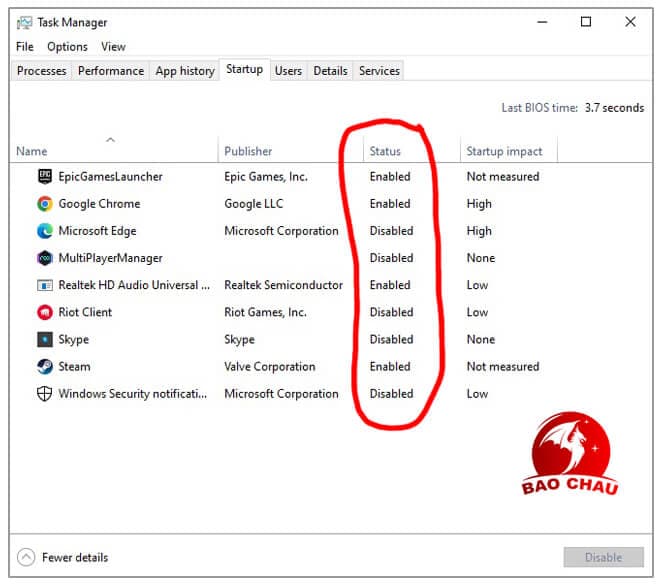Click Low impact for Realtek HD Audio
662x585 pixels.
[477, 285]
